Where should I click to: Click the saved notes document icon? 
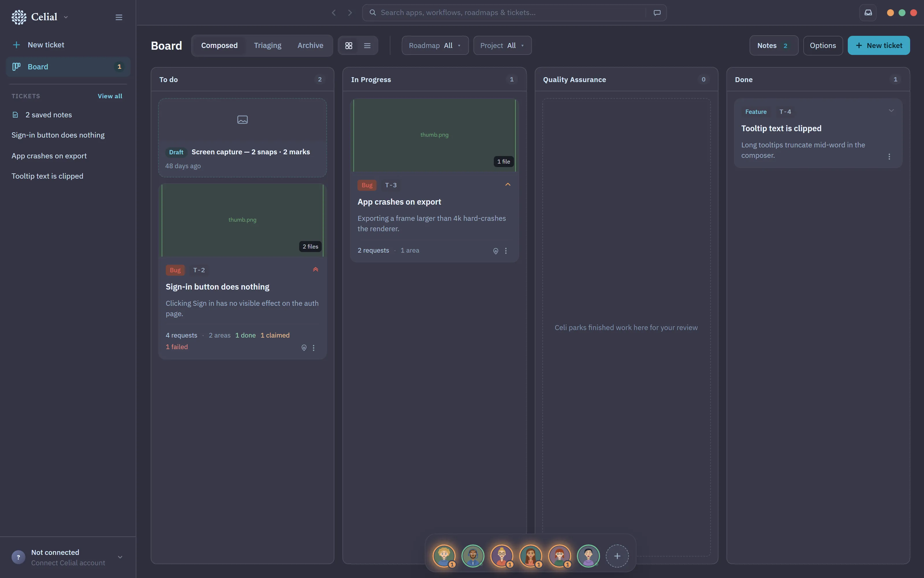pos(15,115)
